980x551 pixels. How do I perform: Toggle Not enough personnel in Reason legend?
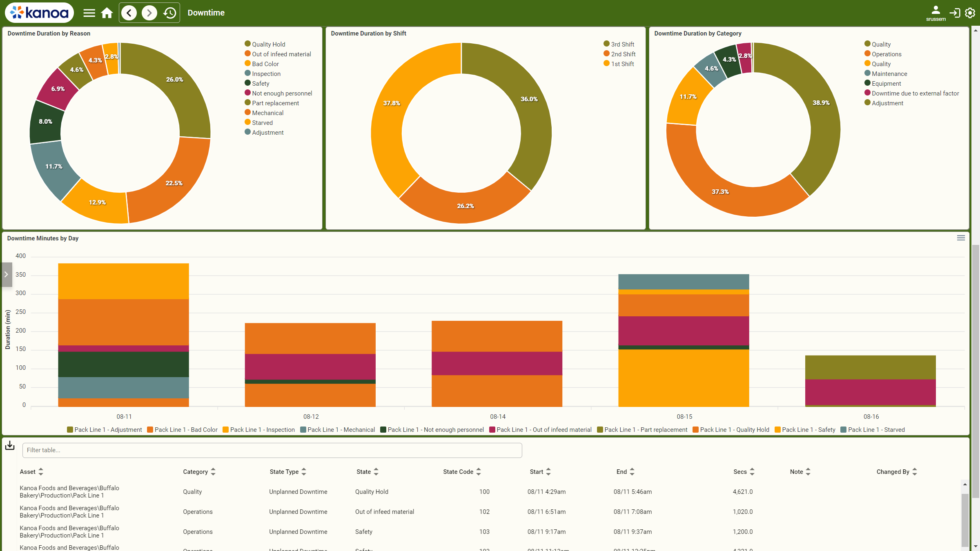[x=278, y=93]
